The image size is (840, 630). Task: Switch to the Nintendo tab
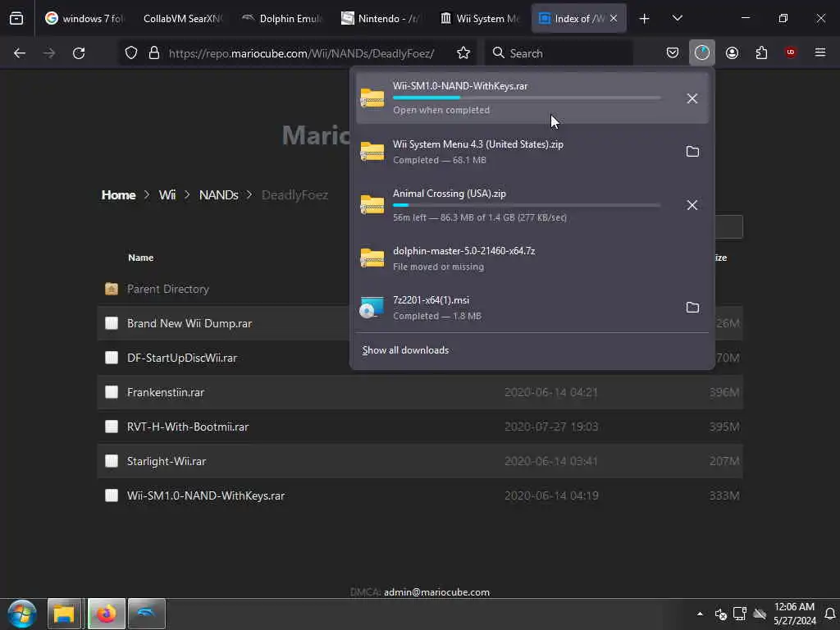click(x=381, y=18)
